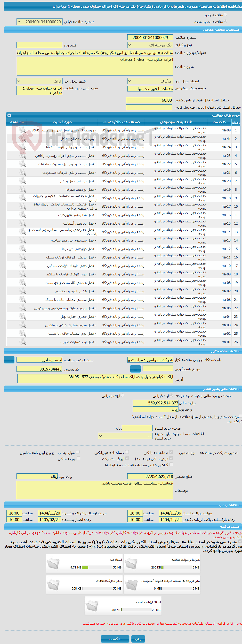This screenshot has width=242, height=644.
Task: Open the view icon for row rra-16
Action: click(x=22, y=215)
